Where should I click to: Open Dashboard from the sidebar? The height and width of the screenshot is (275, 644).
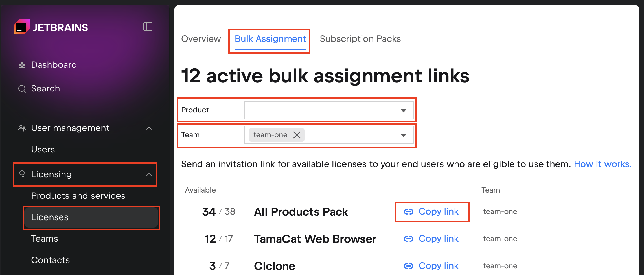(54, 65)
